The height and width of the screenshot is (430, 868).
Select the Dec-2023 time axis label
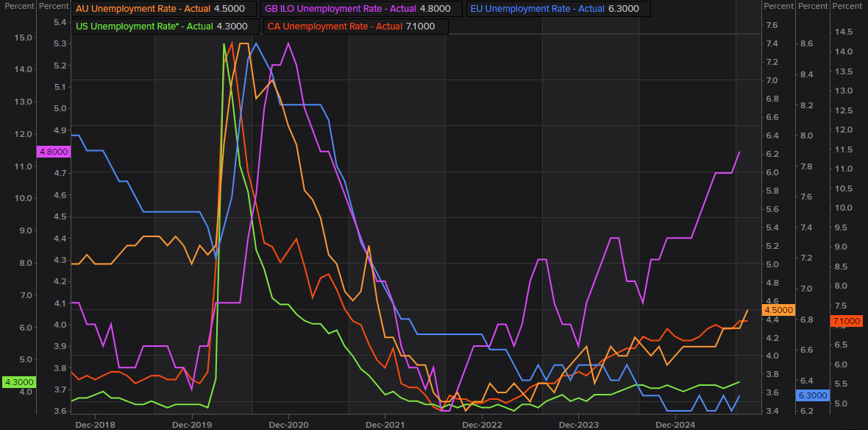[x=578, y=424]
